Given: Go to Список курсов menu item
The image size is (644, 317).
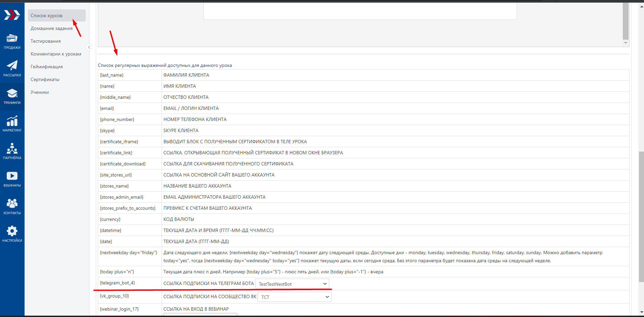Looking at the screenshot, I should (x=46, y=15).
